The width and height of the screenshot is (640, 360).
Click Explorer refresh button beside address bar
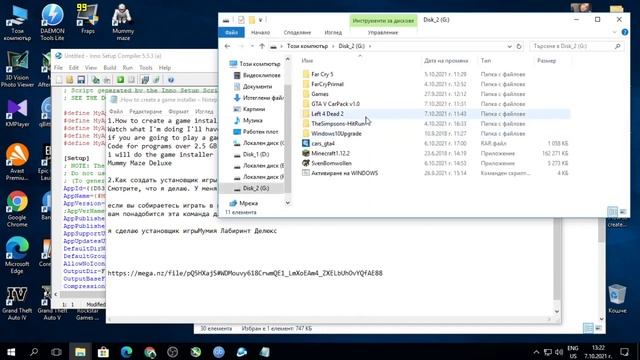(519, 46)
